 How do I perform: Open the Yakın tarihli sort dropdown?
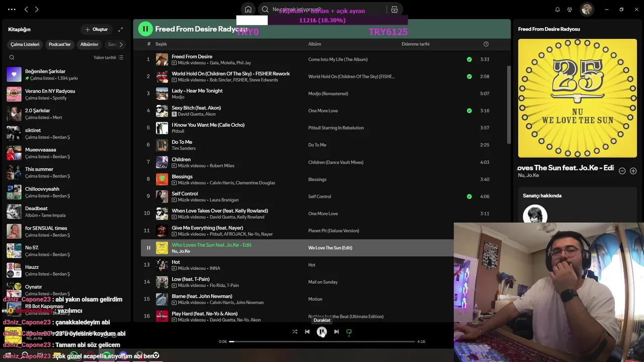coord(108,57)
